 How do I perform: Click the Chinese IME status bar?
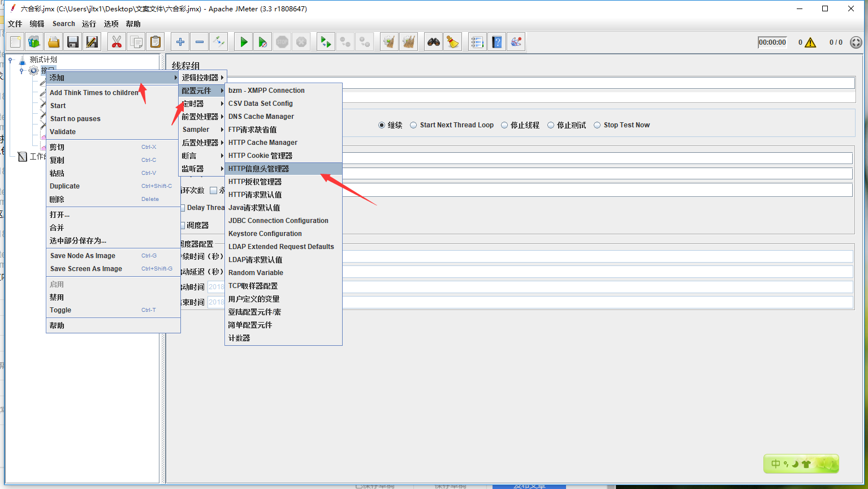click(801, 464)
